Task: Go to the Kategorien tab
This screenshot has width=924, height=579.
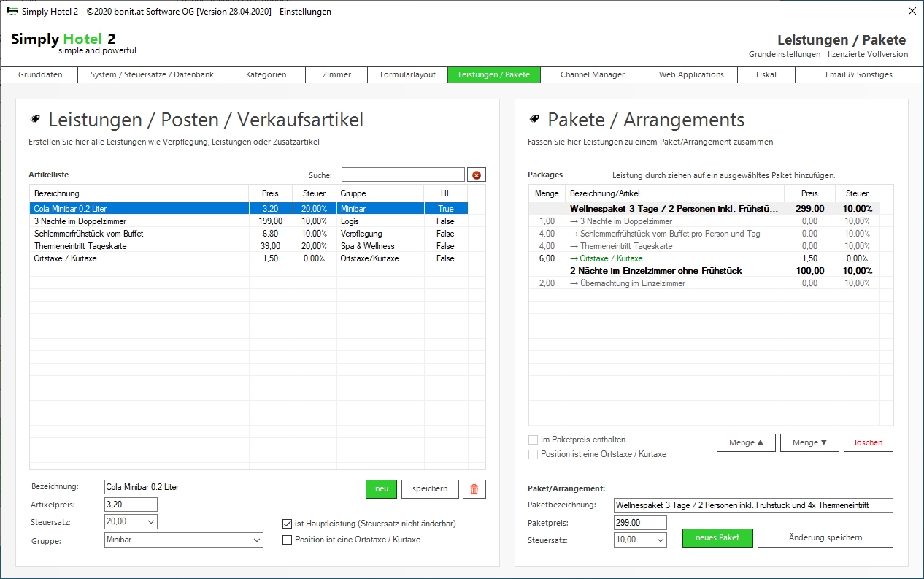Action: click(x=266, y=74)
